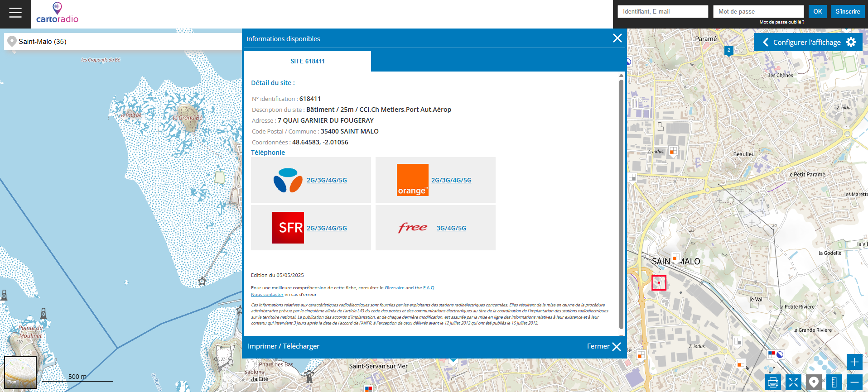Image resolution: width=868 pixels, height=392 pixels.
Task: Select the SITE 618411 tab
Action: 308,61
